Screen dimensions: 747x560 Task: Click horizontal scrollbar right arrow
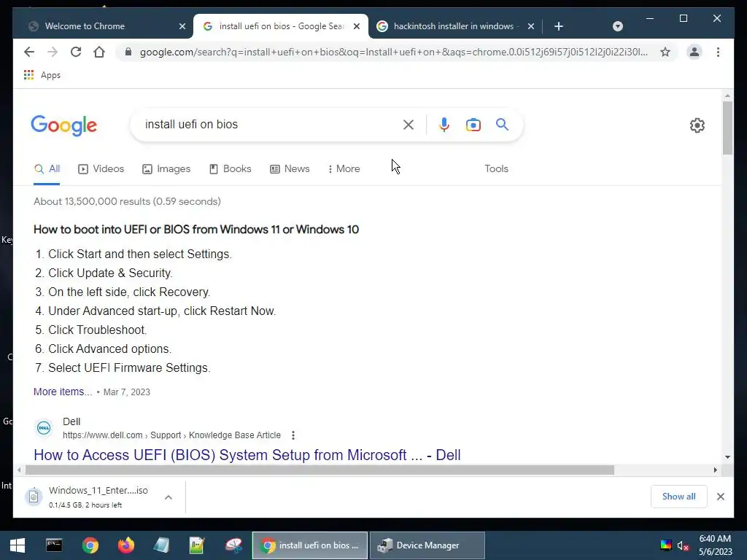(715, 470)
